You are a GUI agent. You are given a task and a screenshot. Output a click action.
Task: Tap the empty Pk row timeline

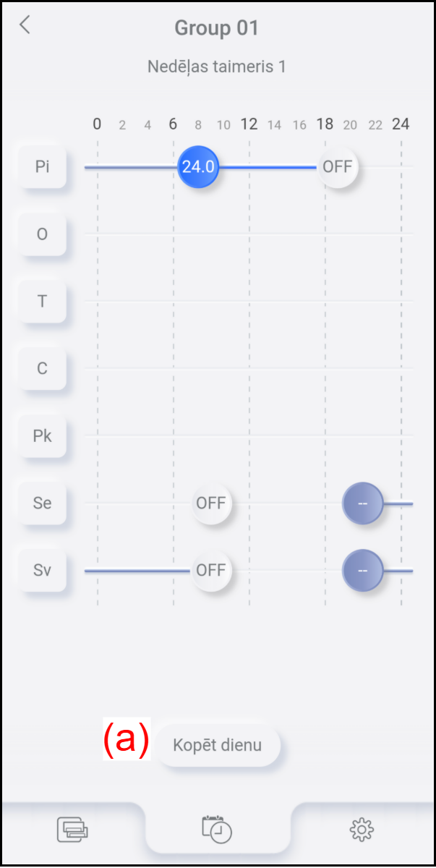point(249,435)
